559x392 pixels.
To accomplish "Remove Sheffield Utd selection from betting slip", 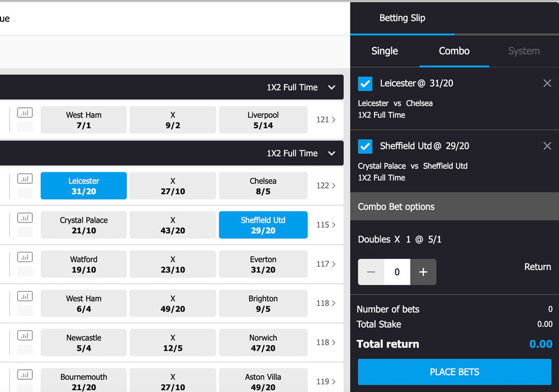I will point(547,146).
